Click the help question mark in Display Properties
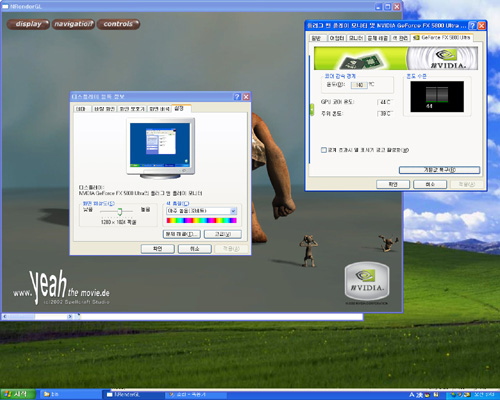 pyautogui.click(x=237, y=97)
